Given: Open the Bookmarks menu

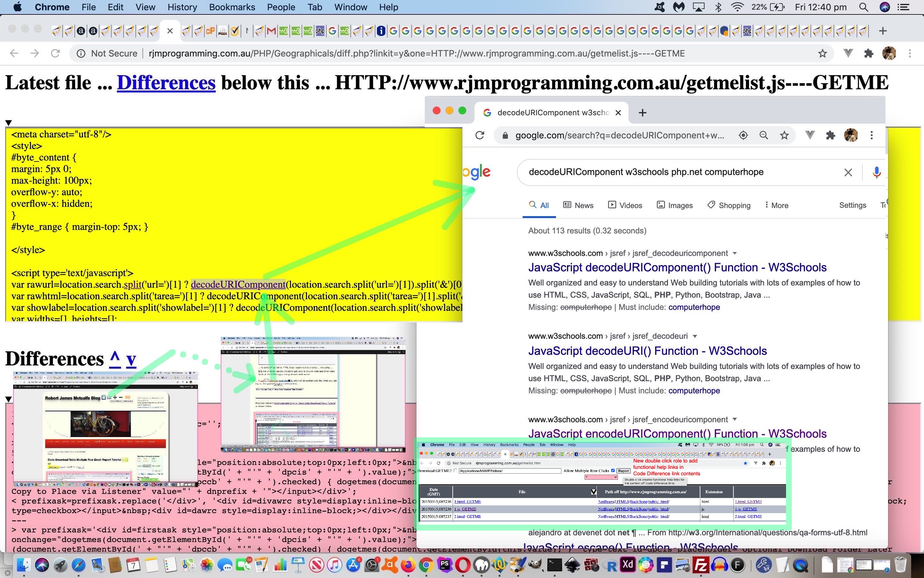Looking at the screenshot, I should click(x=232, y=7).
